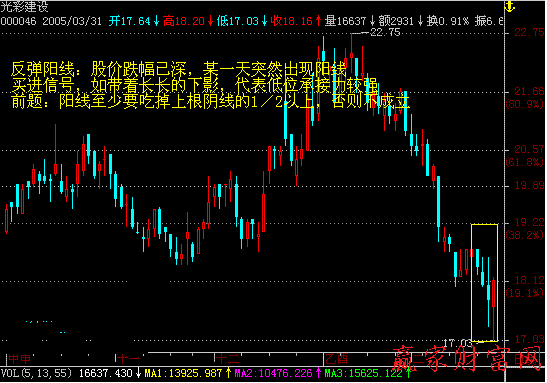Click the yellow MA1 volume average value
Viewport: 547px width, 383px height.
tap(183, 373)
